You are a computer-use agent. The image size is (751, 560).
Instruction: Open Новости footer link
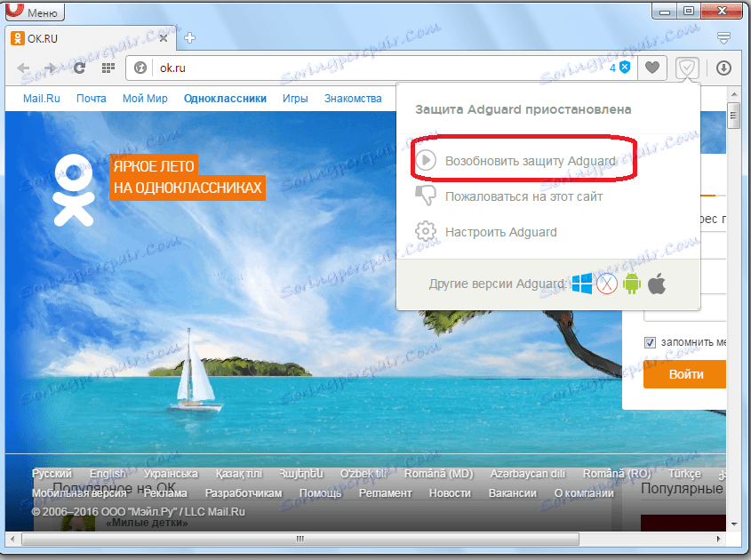click(x=450, y=493)
